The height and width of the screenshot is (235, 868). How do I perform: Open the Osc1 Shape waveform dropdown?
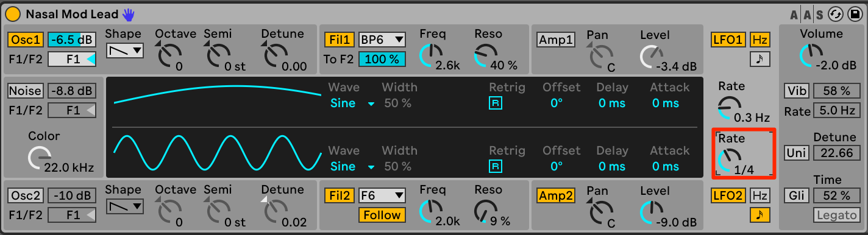coord(125,51)
